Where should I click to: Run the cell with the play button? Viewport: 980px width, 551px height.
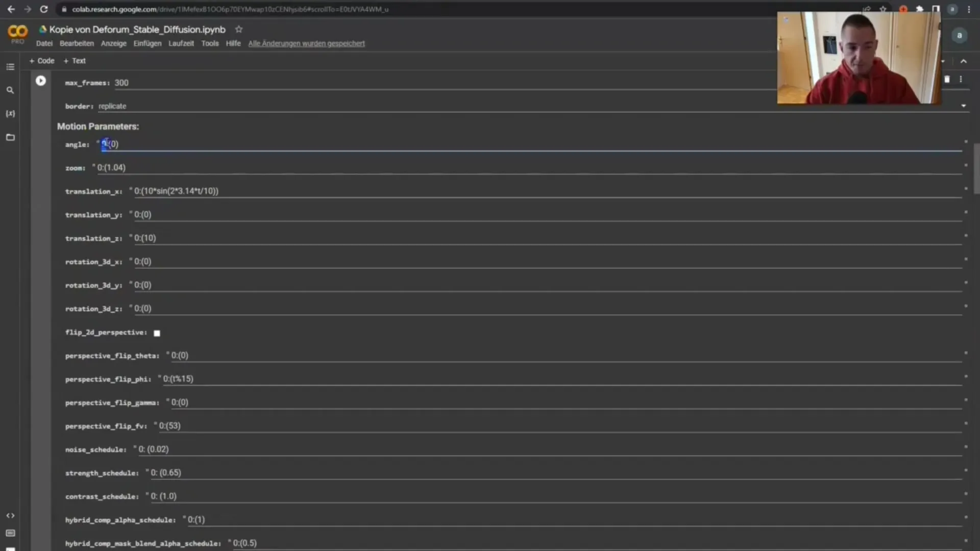41,81
